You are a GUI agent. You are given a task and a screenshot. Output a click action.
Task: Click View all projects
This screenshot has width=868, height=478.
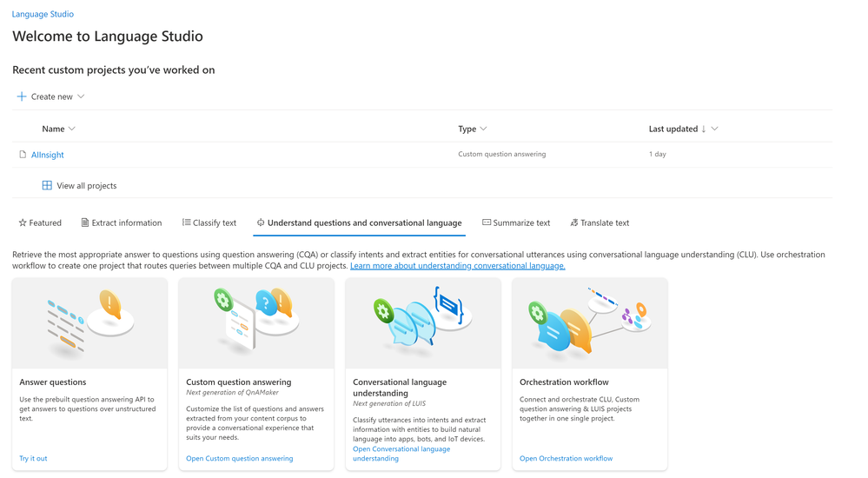(x=86, y=185)
